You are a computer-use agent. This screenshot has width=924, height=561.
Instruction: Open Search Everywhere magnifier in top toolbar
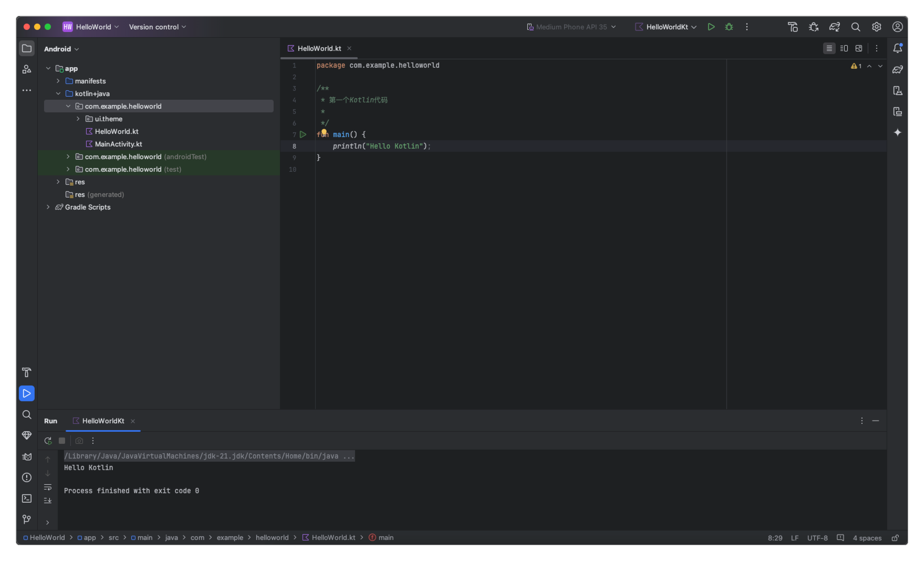click(855, 27)
